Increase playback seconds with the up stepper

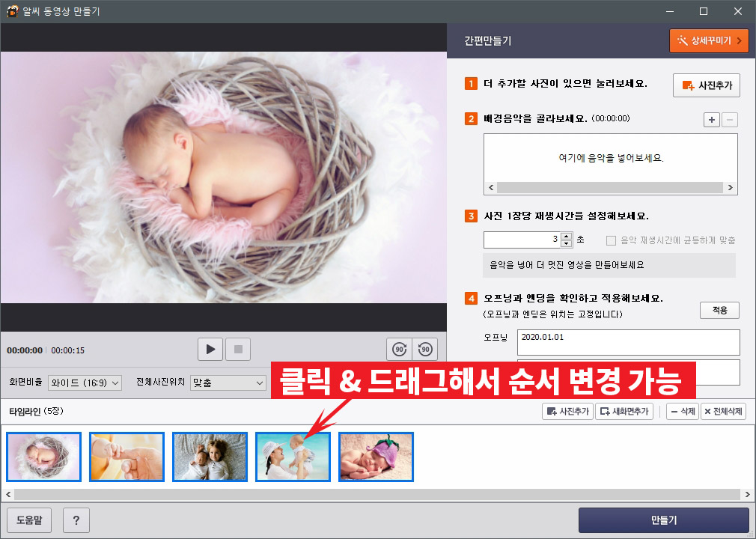pos(567,237)
